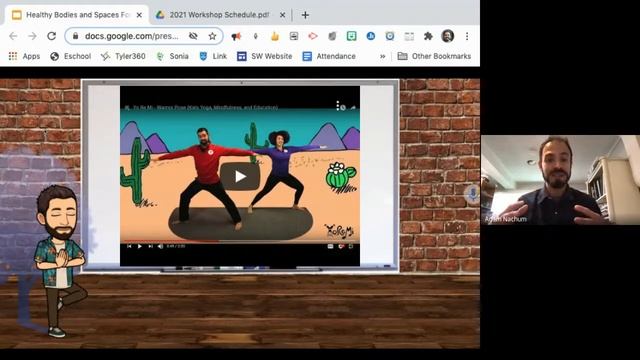Bookmark this page with the star
Image resolution: width=640 pixels, height=360 pixels.
212,36
